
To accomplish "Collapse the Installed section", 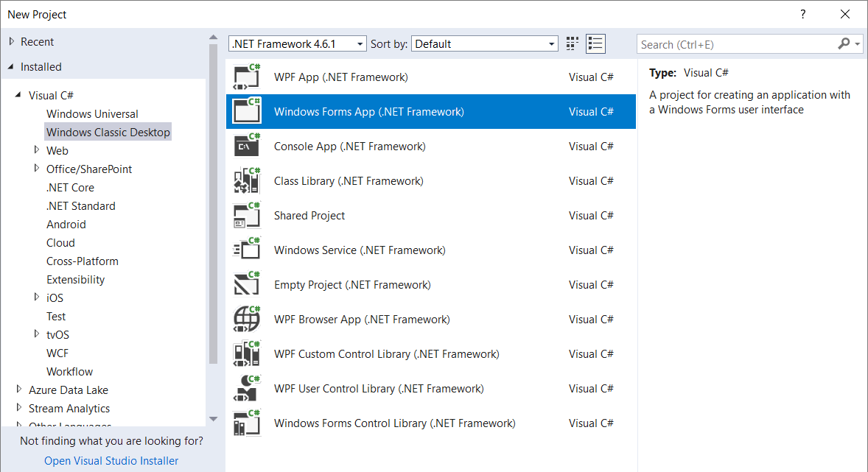I will pos(11,66).
